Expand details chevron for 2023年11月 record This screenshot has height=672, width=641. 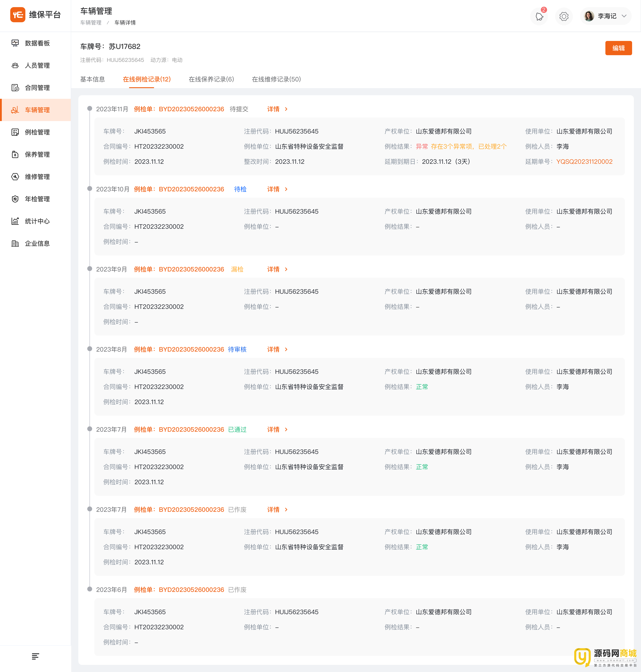pos(286,109)
